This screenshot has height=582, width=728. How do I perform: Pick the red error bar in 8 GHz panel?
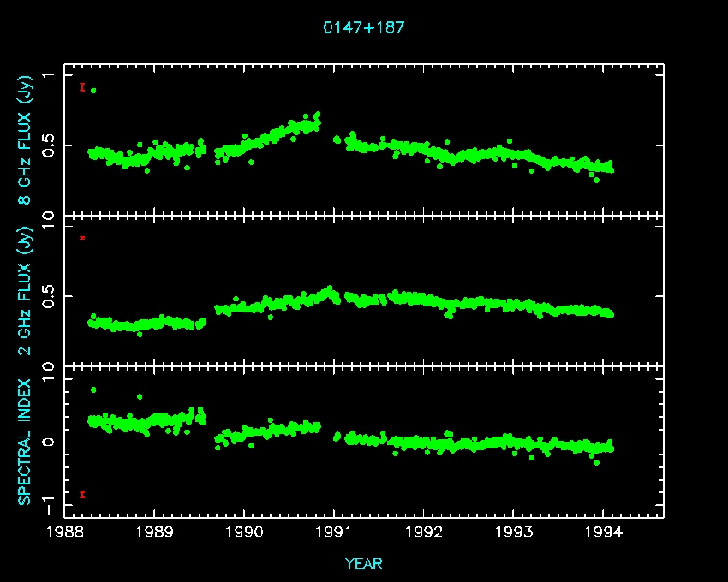[x=82, y=87]
